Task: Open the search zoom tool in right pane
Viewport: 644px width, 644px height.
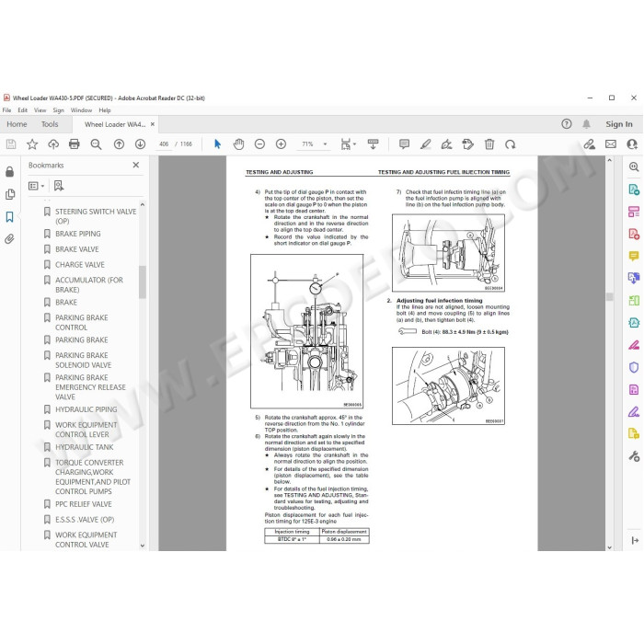Action: (x=634, y=167)
